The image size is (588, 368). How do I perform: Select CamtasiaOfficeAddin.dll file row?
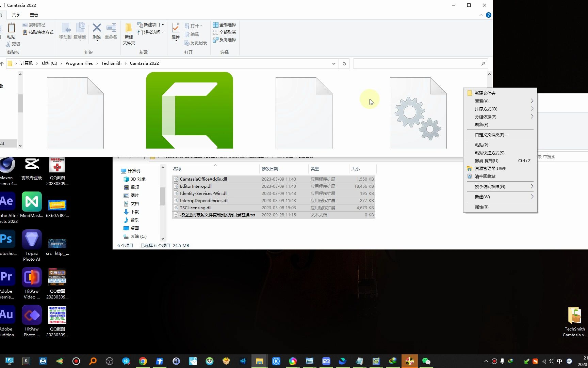pyautogui.click(x=274, y=179)
